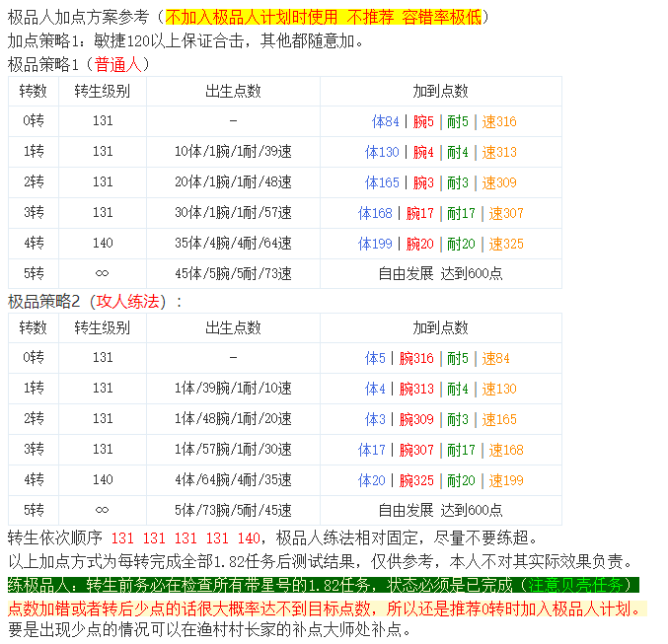The width and height of the screenshot is (668, 644).
Task: Click cell '1体/39腕/1耐/10速'
Action: click(x=233, y=389)
